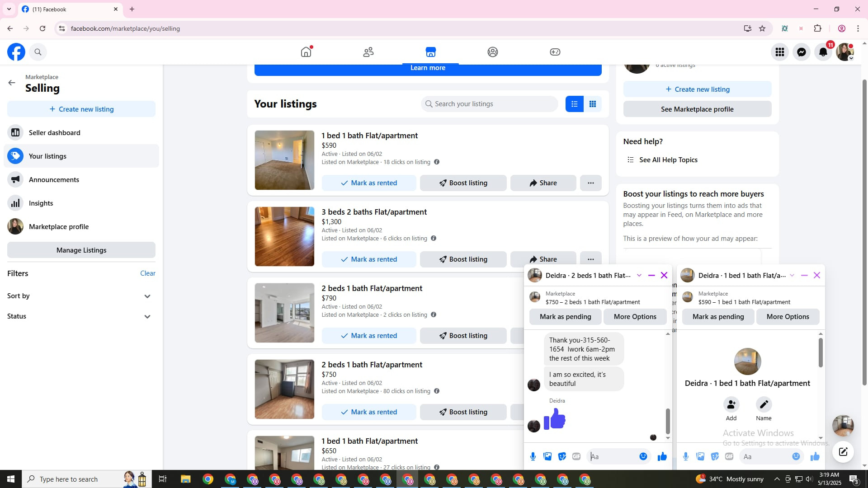
Task: Open the new message compose button
Action: pos(843,452)
